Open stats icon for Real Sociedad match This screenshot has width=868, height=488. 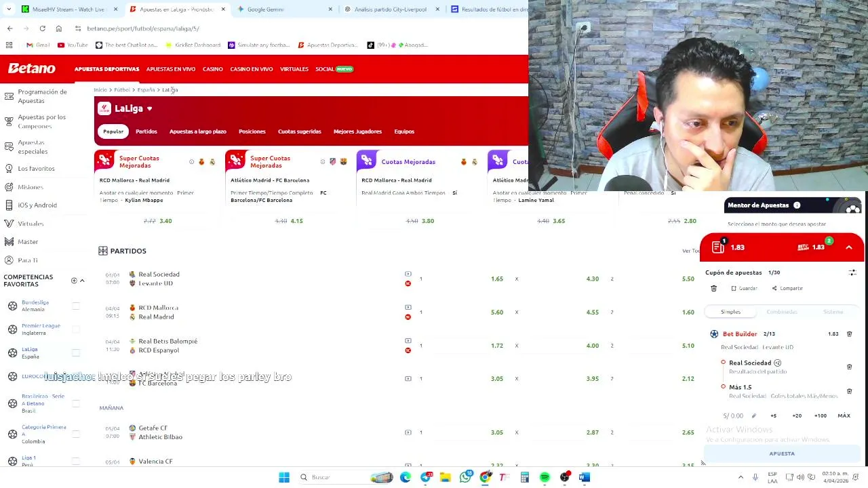click(x=408, y=274)
